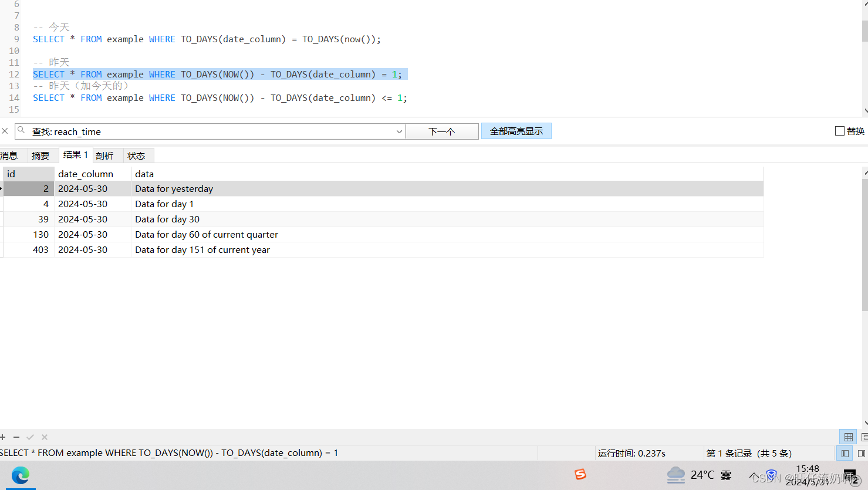Click the 第 1 条记录 (共 5 条) status text
The height and width of the screenshot is (490, 868).
[749, 453]
